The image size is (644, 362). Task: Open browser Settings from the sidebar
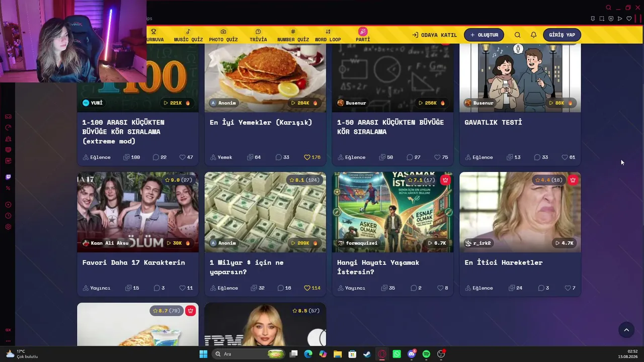(x=8, y=227)
